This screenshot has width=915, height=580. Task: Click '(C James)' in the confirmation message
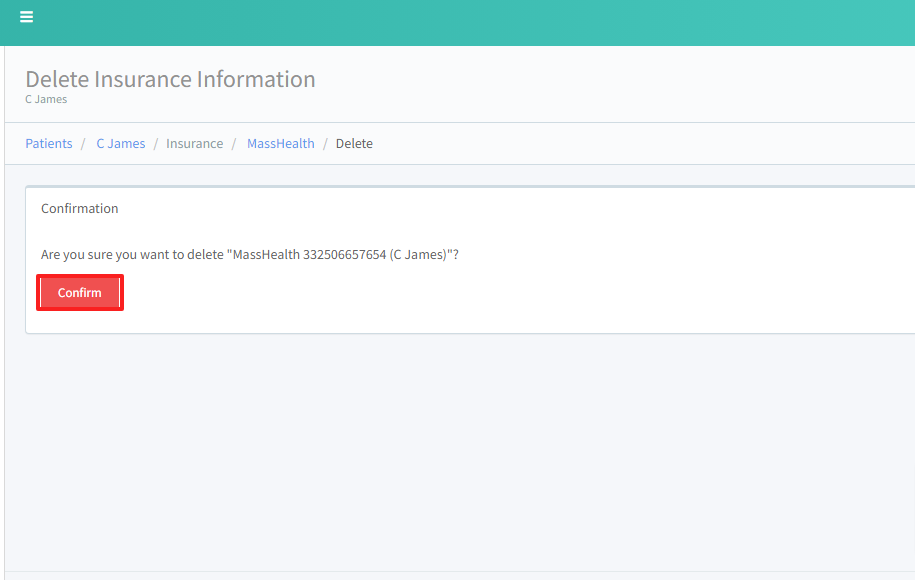point(418,255)
